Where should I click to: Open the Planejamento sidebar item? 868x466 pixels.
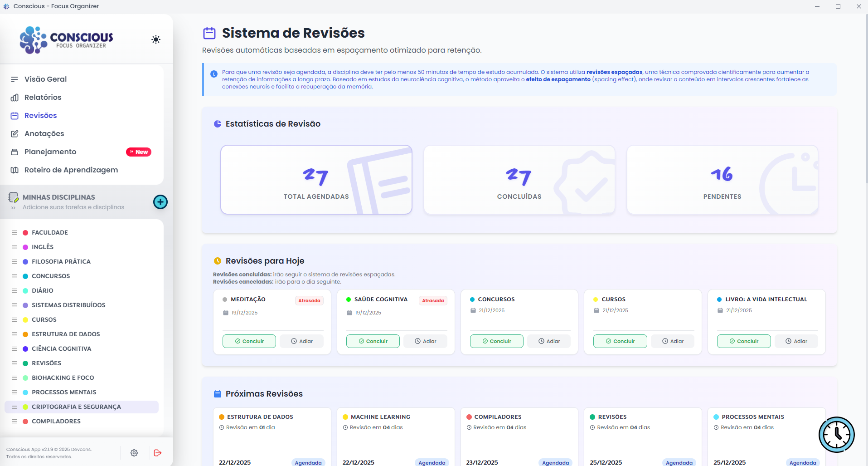pyautogui.click(x=50, y=152)
